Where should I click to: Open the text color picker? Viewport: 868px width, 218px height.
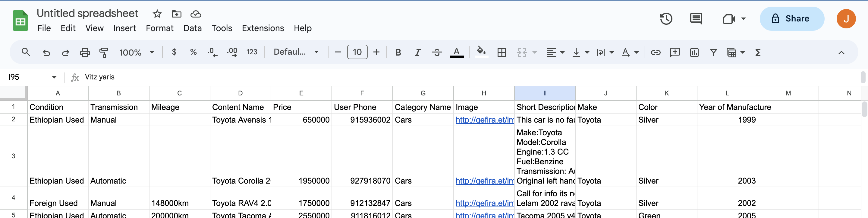[x=457, y=52]
